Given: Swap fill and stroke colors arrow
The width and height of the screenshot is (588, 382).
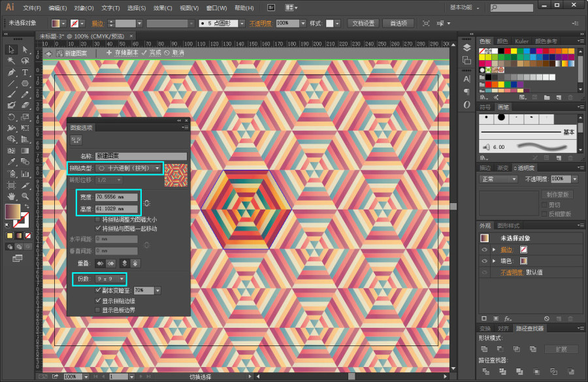Looking at the screenshot, I should [x=27, y=206].
